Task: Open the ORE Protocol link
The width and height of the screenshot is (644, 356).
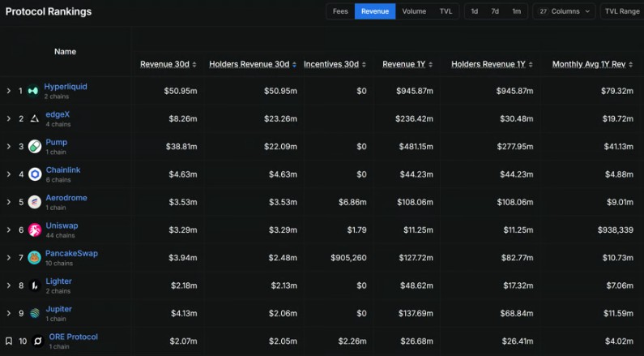Action: [73, 337]
